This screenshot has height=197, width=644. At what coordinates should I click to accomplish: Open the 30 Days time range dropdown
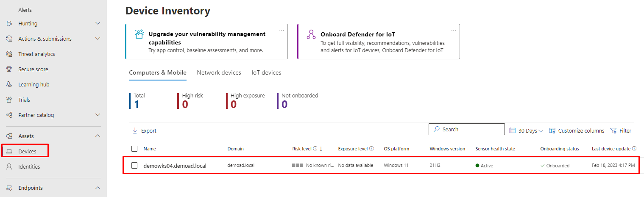click(526, 130)
